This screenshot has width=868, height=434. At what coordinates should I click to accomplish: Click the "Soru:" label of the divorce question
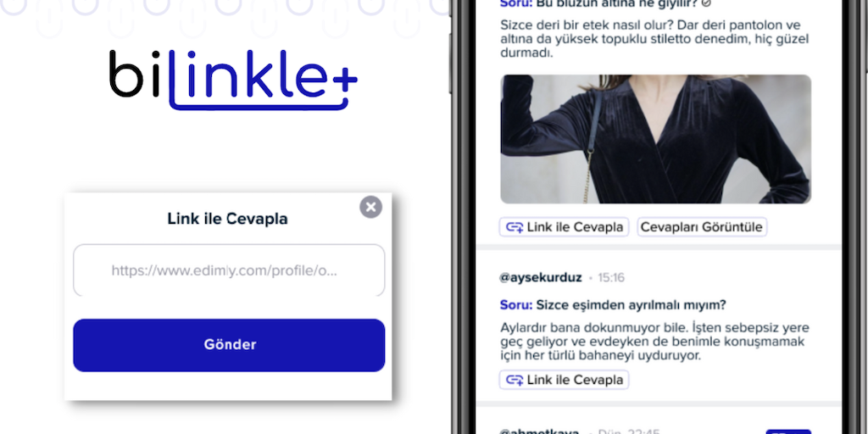point(516,305)
